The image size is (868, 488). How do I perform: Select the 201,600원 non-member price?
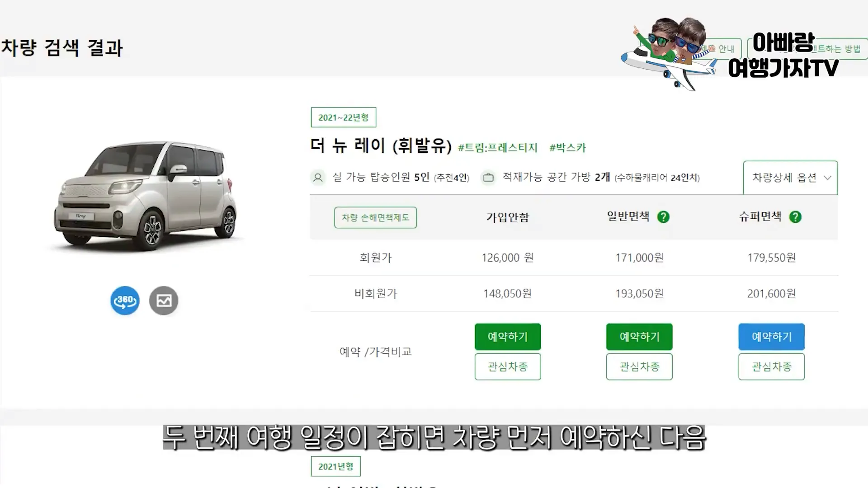click(772, 294)
